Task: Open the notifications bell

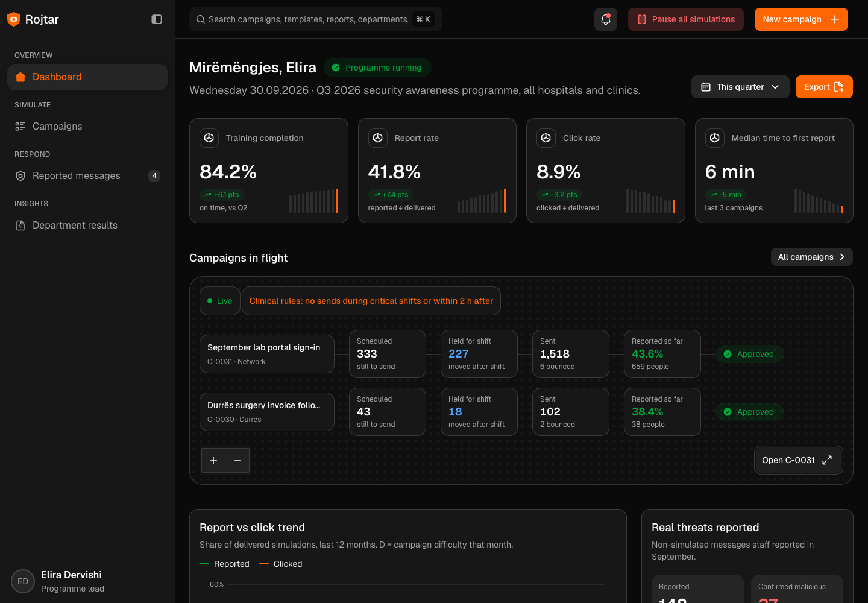Action: tap(606, 19)
